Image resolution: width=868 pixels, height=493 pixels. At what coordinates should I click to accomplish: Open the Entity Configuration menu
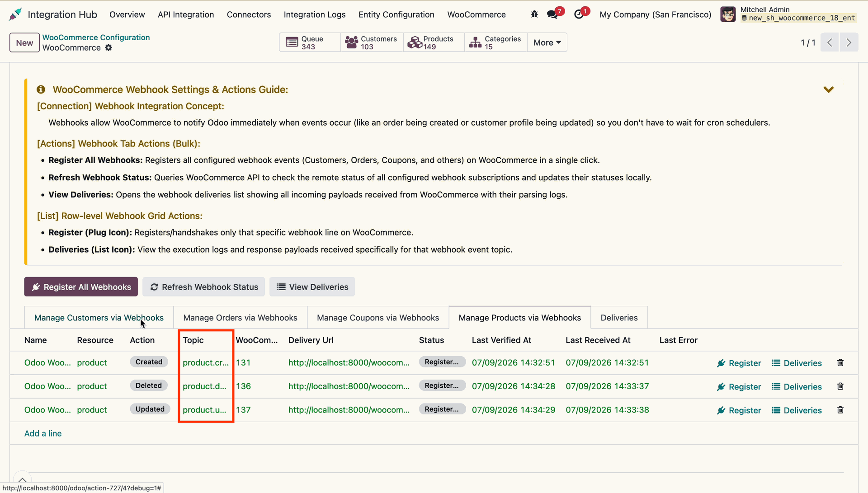[396, 14]
